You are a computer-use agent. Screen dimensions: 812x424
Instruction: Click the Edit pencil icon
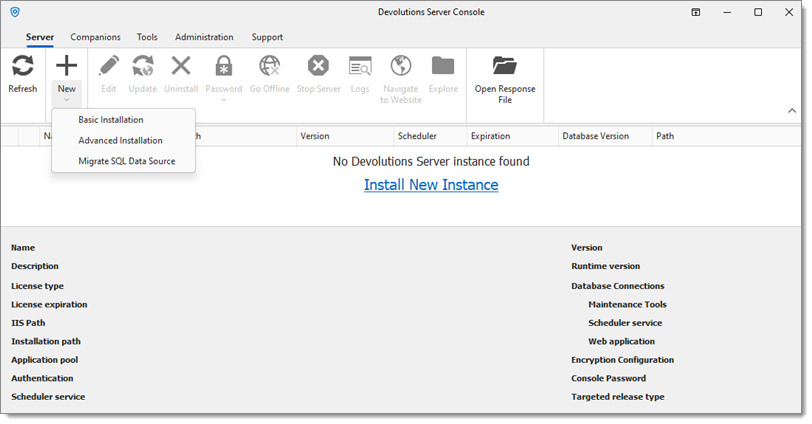pyautogui.click(x=109, y=66)
